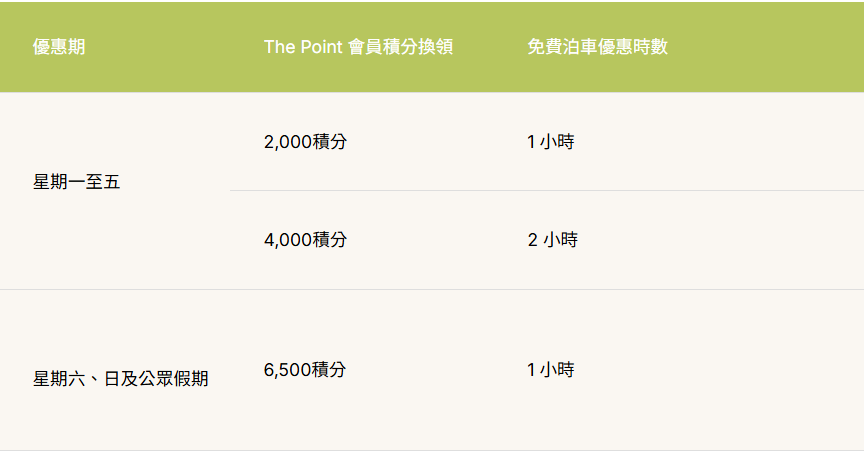Click "會員積分換領" text in the header row
This screenshot has height=453, width=866.
[401, 48]
